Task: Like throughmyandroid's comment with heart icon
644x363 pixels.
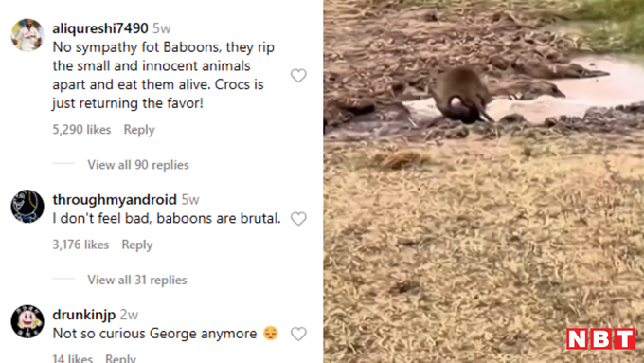Action: coord(298,219)
